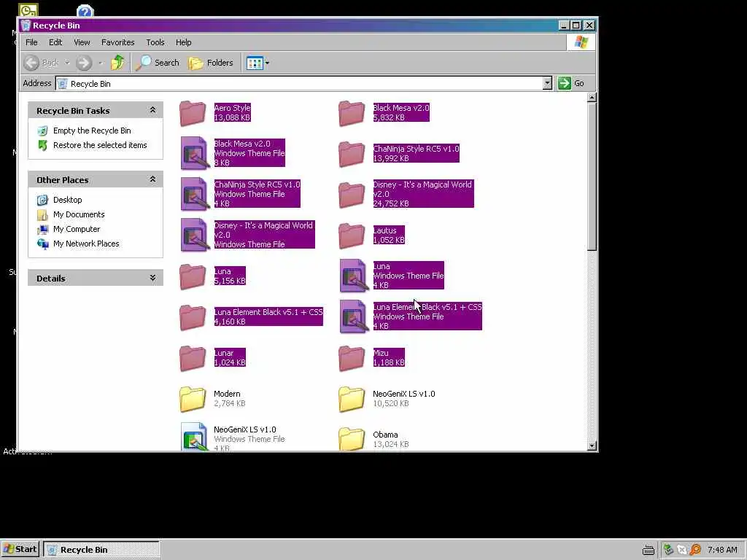Select Black Mesa v2.0 theme file icon
This screenshot has height=560, width=747.
click(194, 153)
